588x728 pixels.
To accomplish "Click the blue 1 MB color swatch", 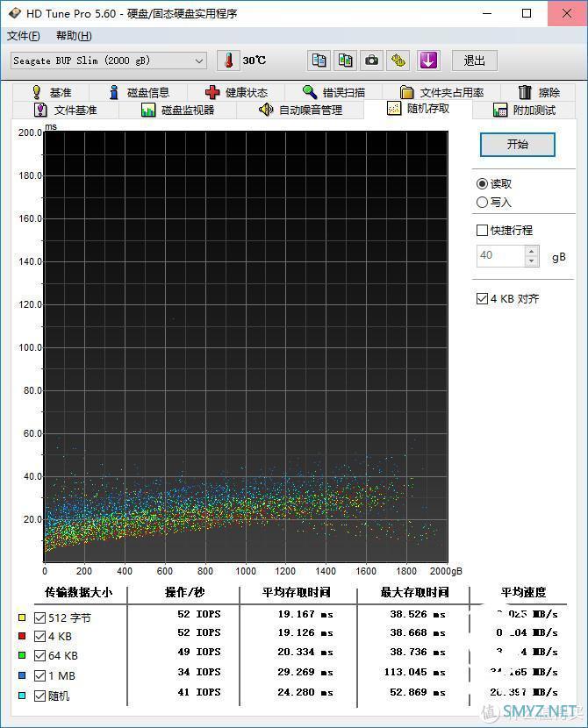I will 21,675.
